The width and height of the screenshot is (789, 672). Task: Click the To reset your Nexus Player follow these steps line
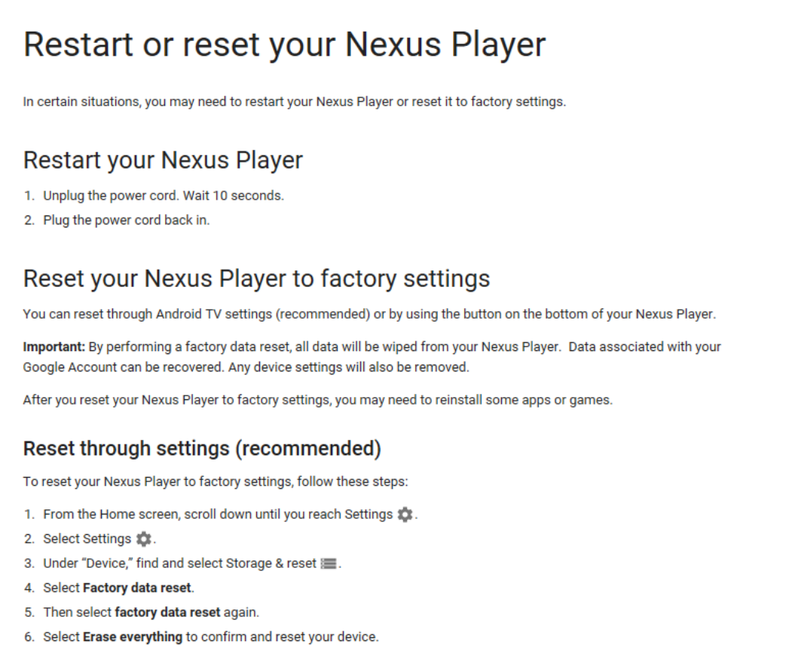tap(216, 481)
